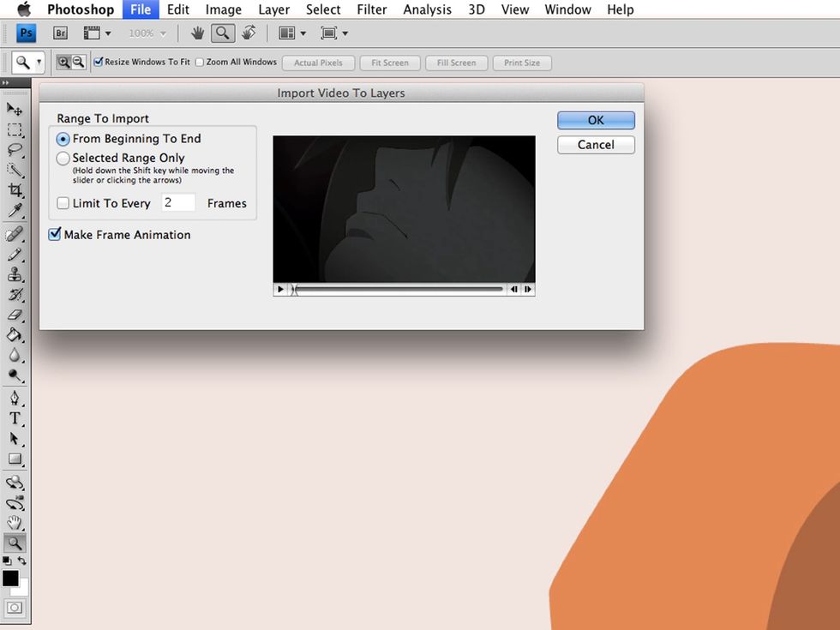Viewport: 840px width, 630px height.
Task: Open Adobe Bridge via the Br icon
Action: pos(60,33)
